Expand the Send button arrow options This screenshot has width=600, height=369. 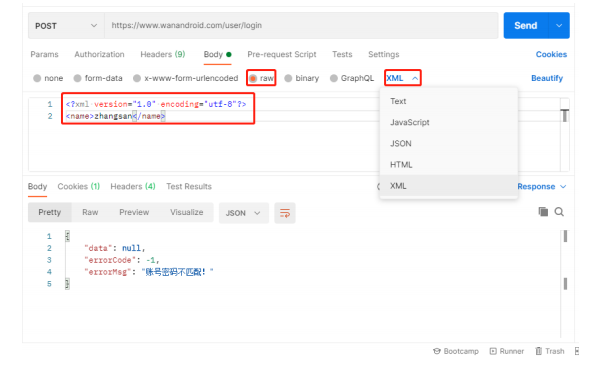point(559,26)
